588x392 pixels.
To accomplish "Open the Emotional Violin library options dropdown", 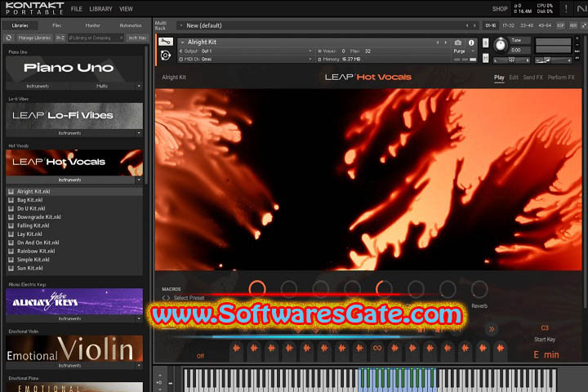I will click(139, 365).
